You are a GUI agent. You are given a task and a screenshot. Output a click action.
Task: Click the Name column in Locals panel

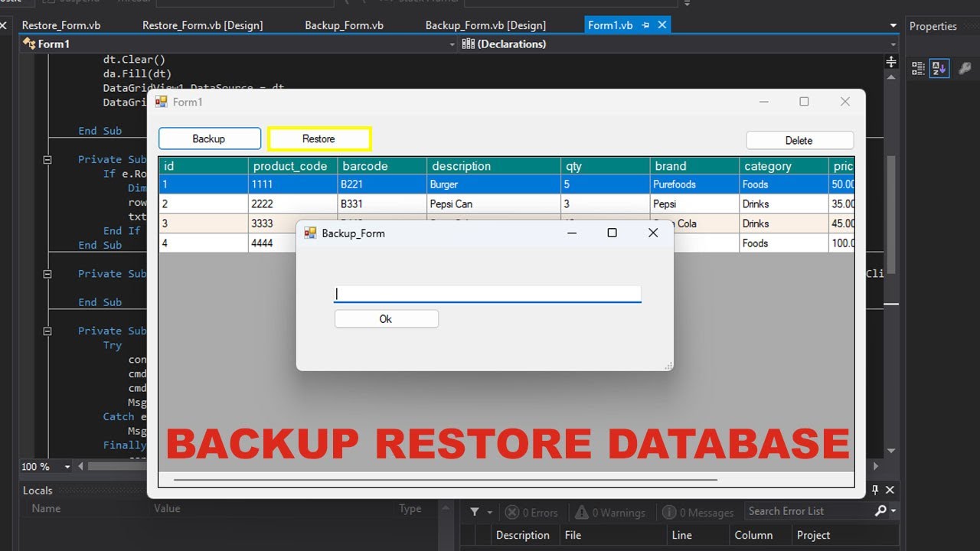(x=46, y=508)
